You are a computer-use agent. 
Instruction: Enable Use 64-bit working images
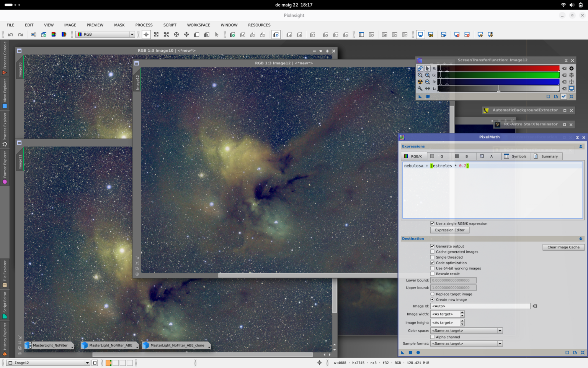tap(432, 268)
